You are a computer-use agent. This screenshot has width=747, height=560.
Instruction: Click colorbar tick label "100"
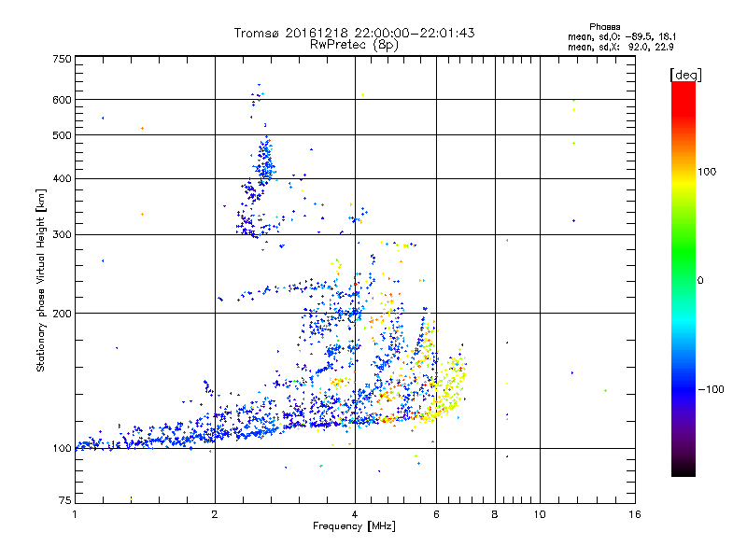[x=707, y=172]
